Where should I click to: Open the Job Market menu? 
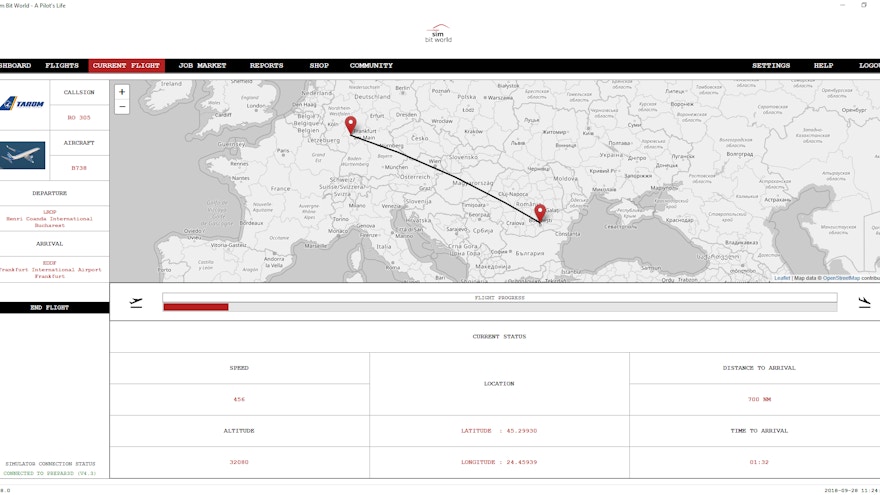(202, 66)
